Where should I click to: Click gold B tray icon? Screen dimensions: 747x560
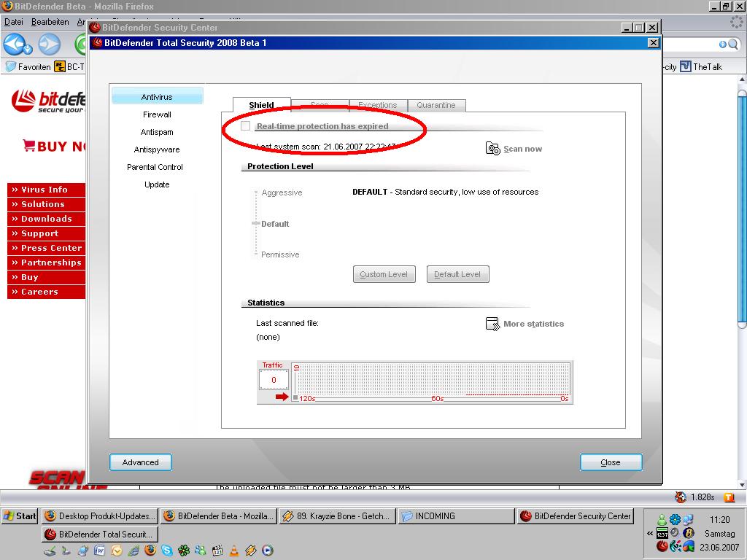click(689, 533)
